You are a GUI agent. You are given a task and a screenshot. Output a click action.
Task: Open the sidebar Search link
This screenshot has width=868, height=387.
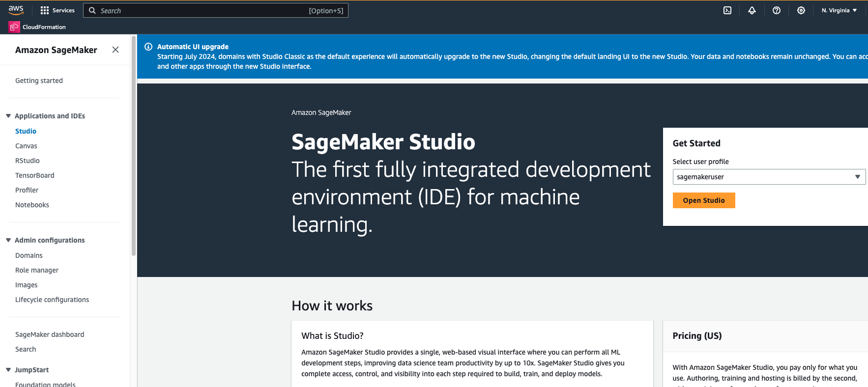tap(26, 349)
